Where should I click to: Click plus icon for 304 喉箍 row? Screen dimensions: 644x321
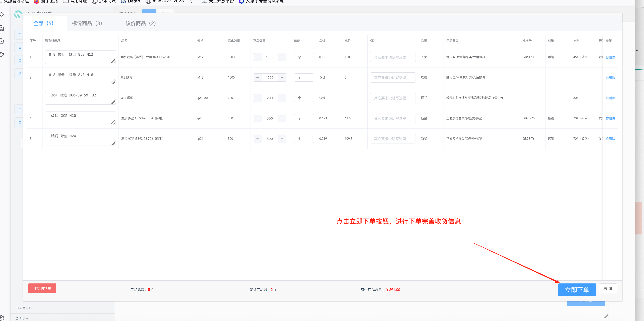click(x=282, y=98)
